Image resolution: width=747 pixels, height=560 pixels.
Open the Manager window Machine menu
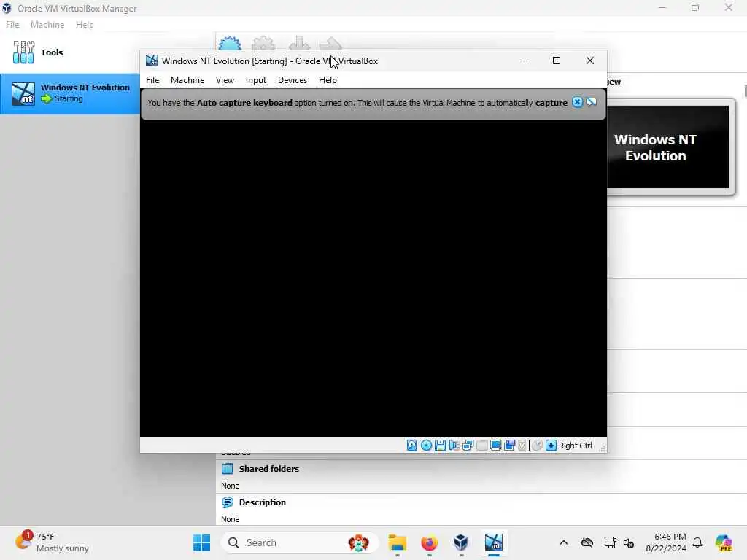tap(47, 25)
